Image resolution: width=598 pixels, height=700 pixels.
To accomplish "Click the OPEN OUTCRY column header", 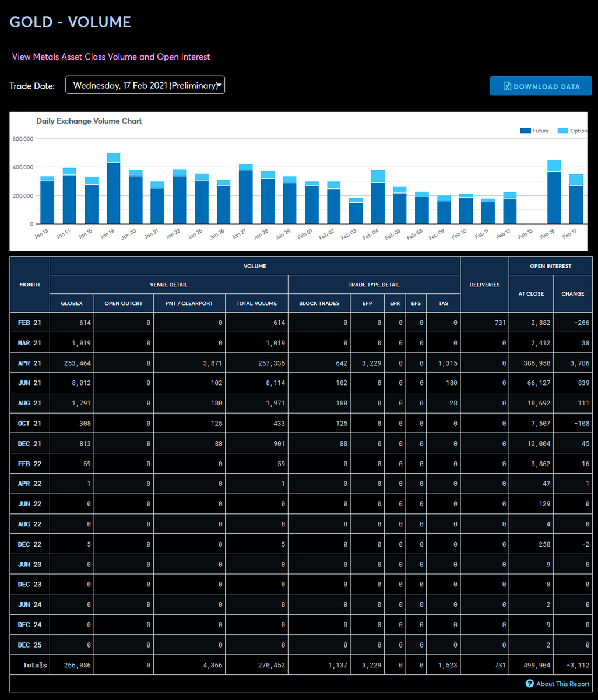I will tap(124, 303).
